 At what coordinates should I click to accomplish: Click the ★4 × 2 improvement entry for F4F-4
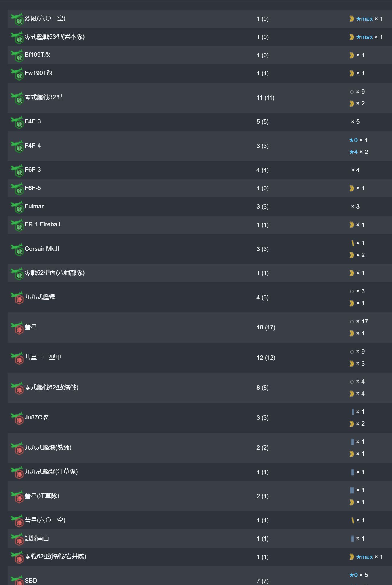[358, 152]
